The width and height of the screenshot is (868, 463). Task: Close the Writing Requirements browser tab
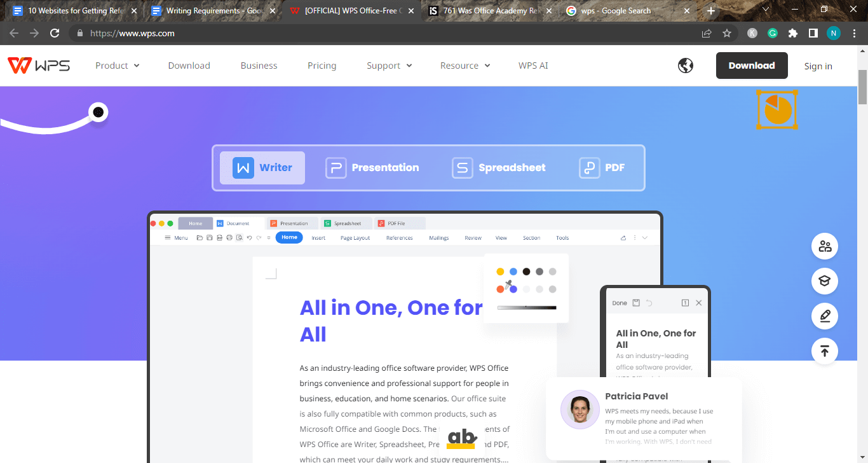(272, 11)
